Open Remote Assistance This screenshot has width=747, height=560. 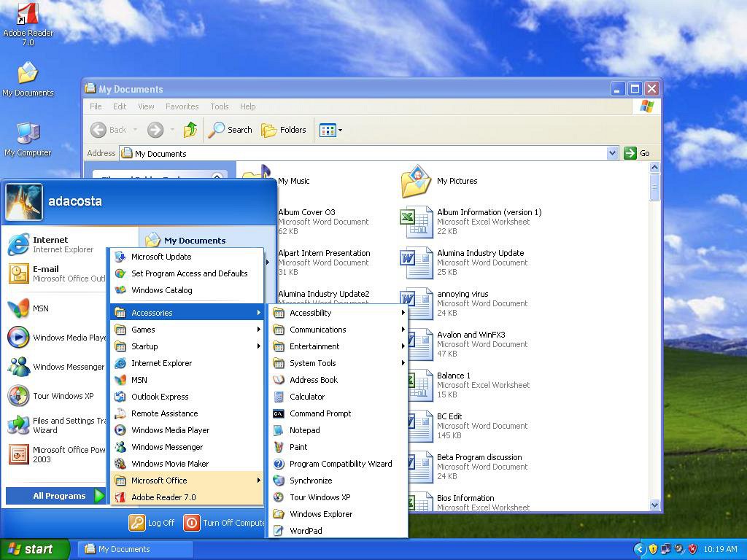(x=187, y=413)
